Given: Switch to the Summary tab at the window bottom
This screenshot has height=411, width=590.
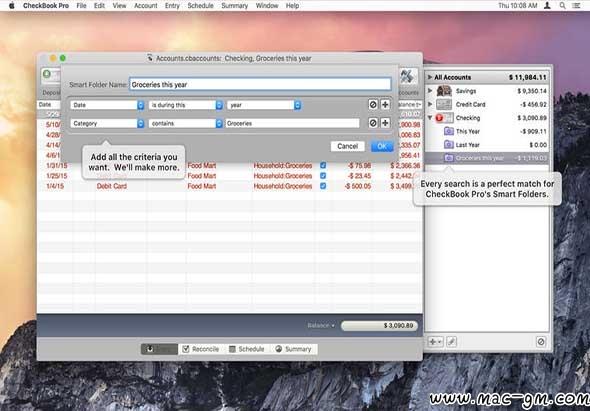Looking at the screenshot, I should coord(293,349).
